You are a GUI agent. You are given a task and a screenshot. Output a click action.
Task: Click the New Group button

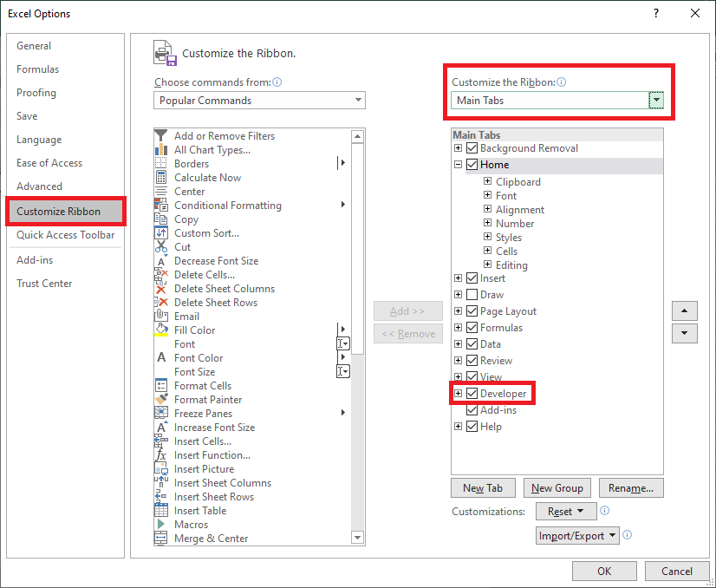(557, 488)
